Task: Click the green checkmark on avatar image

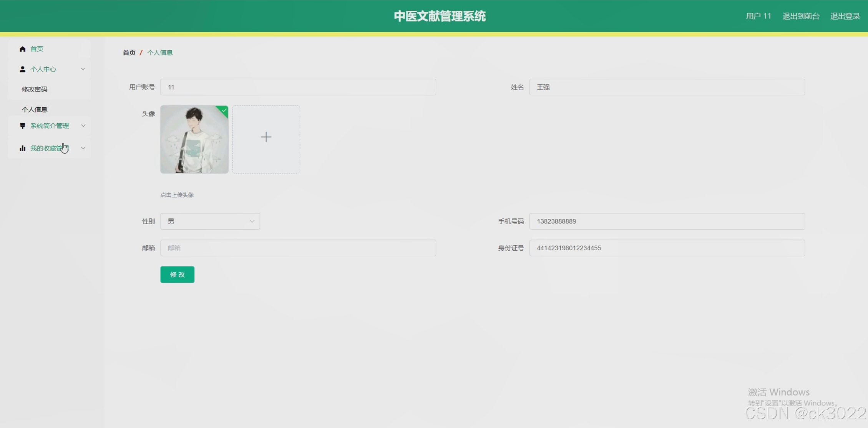Action: pyautogui.click(x=224, y=110)
